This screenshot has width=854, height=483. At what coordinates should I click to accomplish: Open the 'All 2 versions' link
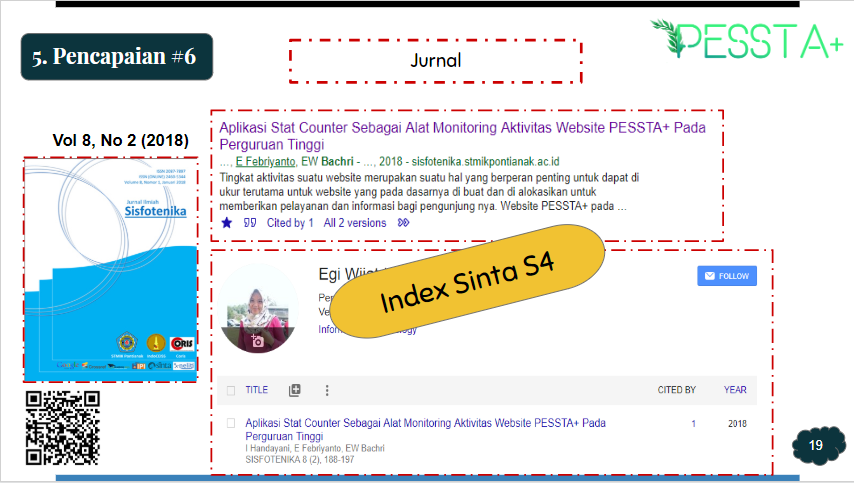click(x=354, y=223)
